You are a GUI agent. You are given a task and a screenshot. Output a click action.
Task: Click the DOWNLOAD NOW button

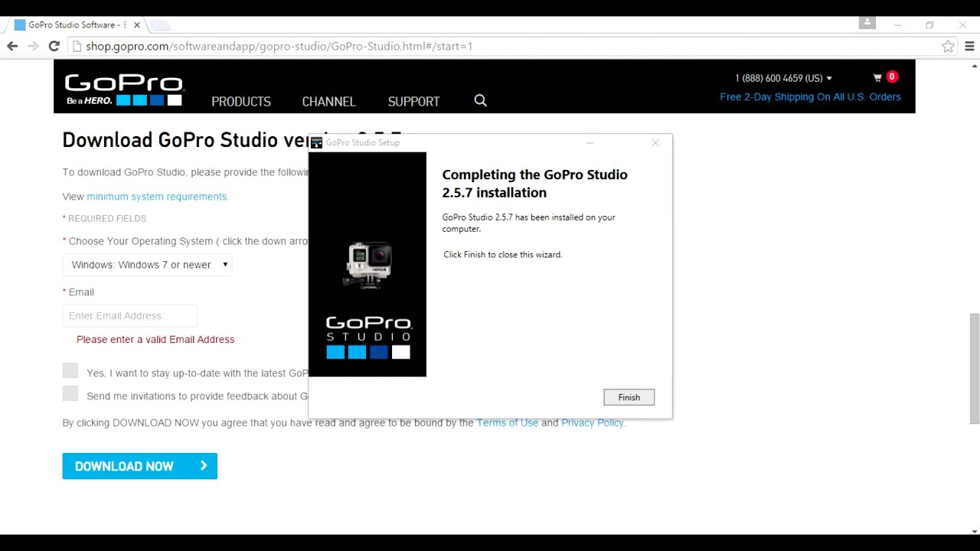139,466
